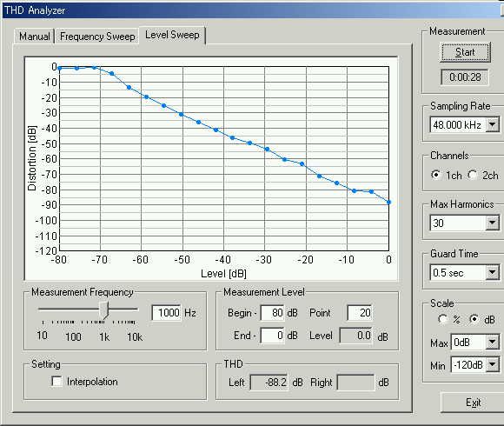
Task: Select the Level Sweep tab
Action: click(172, 35)
